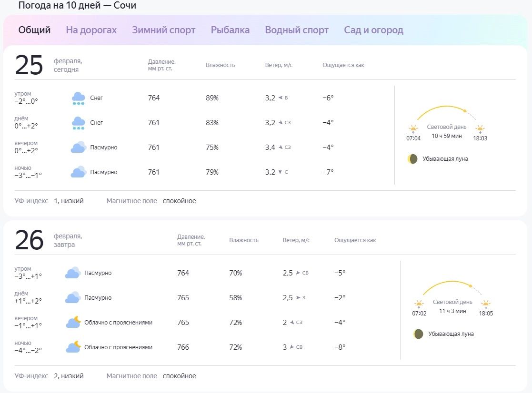The image size is (532, 393).
Task: Click the large date number 26
Action: (29, 240)
